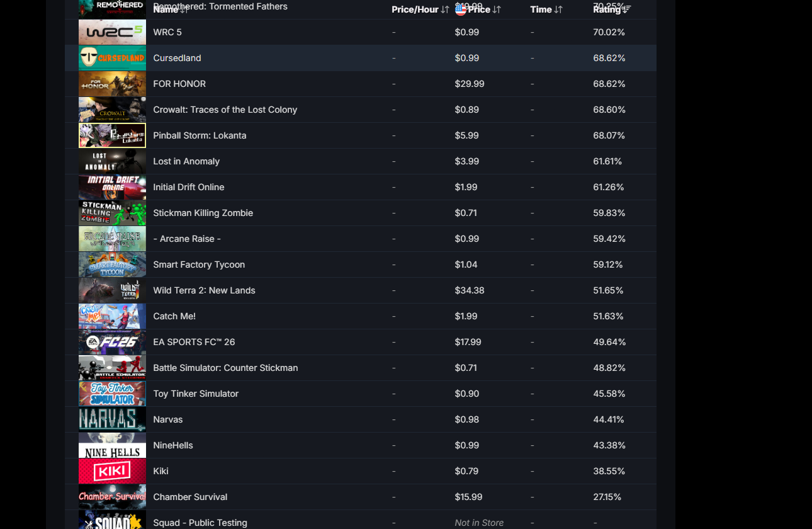The width and height of the screenshot is (812, 529).
Task: Click the EA SPORTS FC 26 logo
Action: (x=112, y=342)
